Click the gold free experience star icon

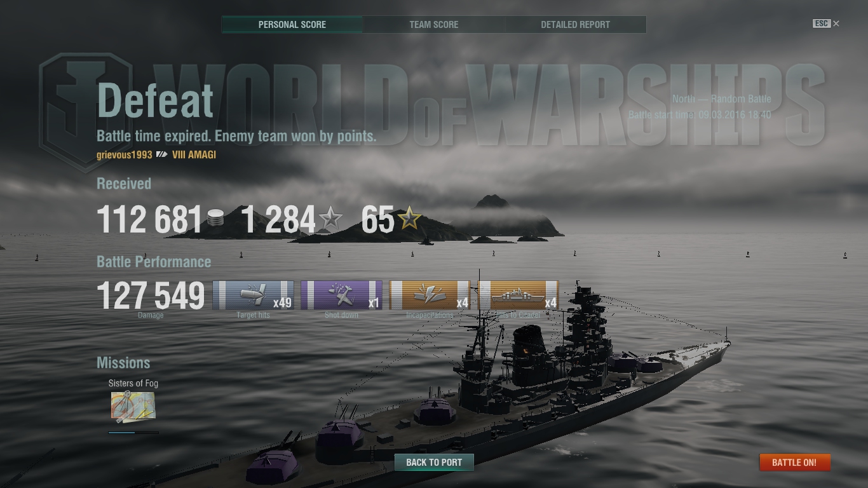click(409, 219)
